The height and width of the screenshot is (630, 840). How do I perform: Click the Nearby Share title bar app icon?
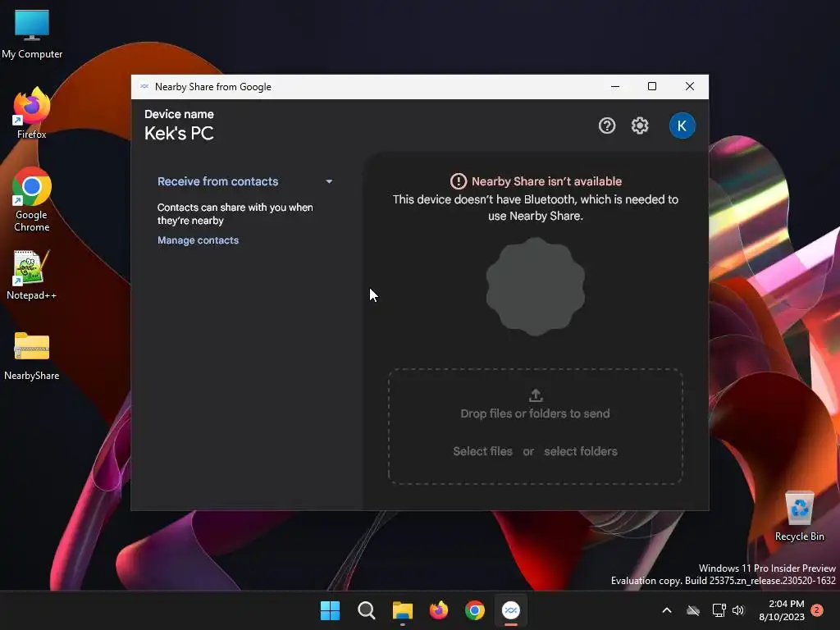[144, 86]
